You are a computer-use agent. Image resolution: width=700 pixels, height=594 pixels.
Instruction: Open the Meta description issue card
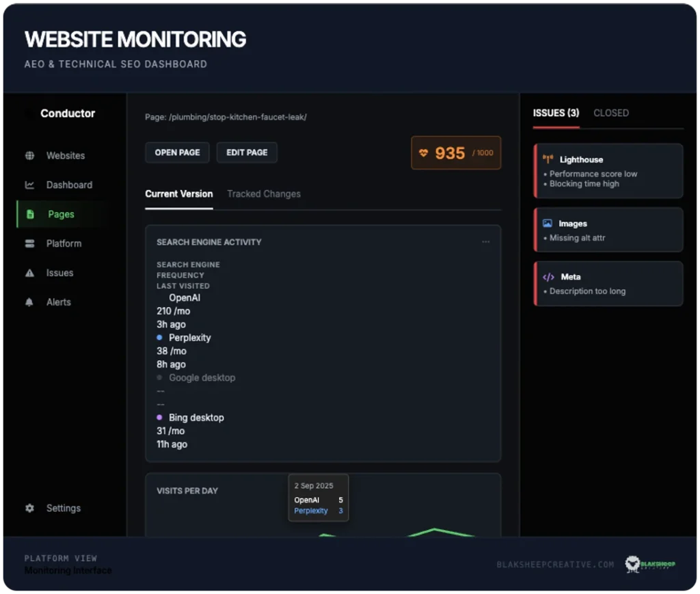click(x=608, y=284)
